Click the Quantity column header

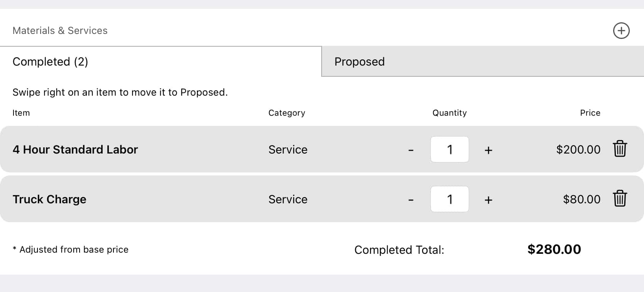449,113
